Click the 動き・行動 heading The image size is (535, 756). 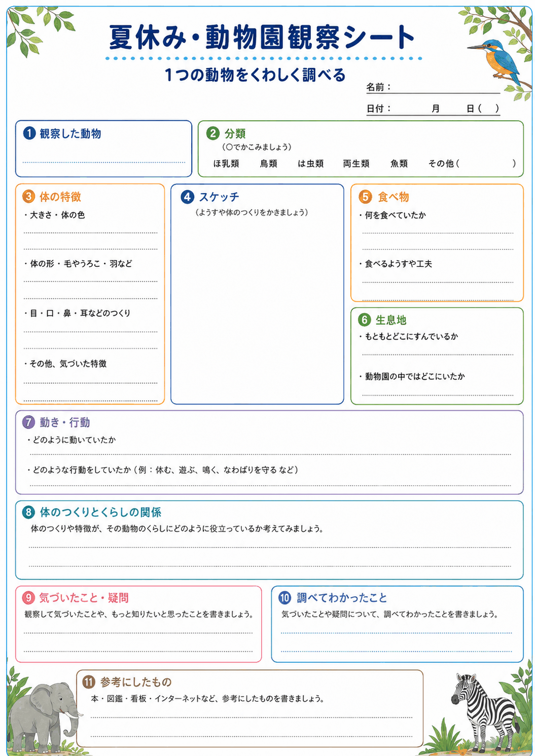[x=65, y=422]
